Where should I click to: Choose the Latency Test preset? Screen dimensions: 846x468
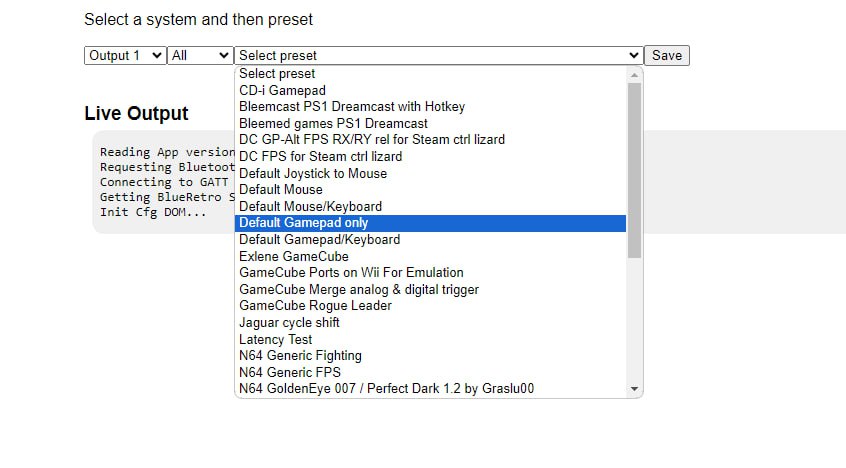click(x=431, y=340)
